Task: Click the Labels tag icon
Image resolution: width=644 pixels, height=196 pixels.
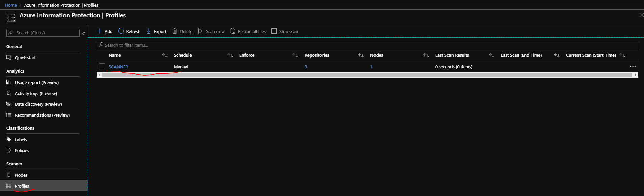Action: point(9,139)
